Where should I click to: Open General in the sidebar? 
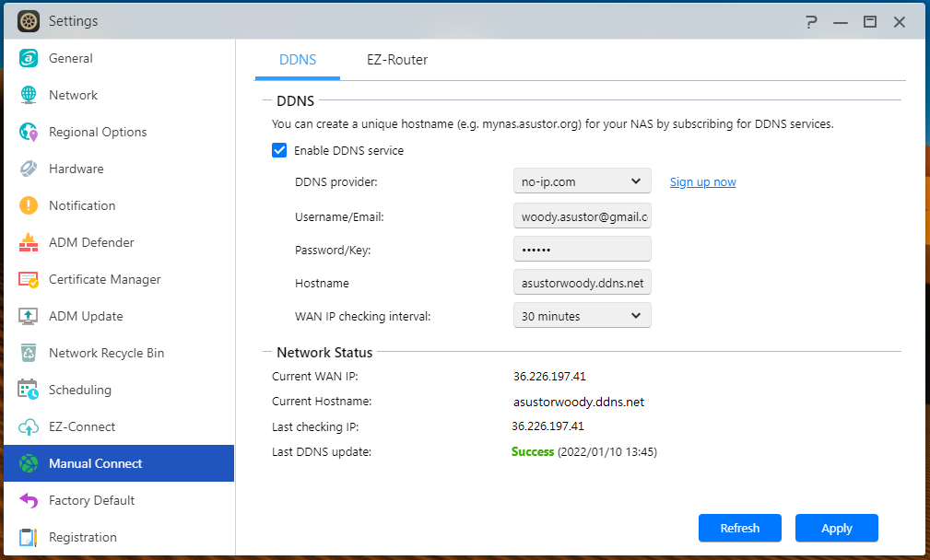coord(119,58)
